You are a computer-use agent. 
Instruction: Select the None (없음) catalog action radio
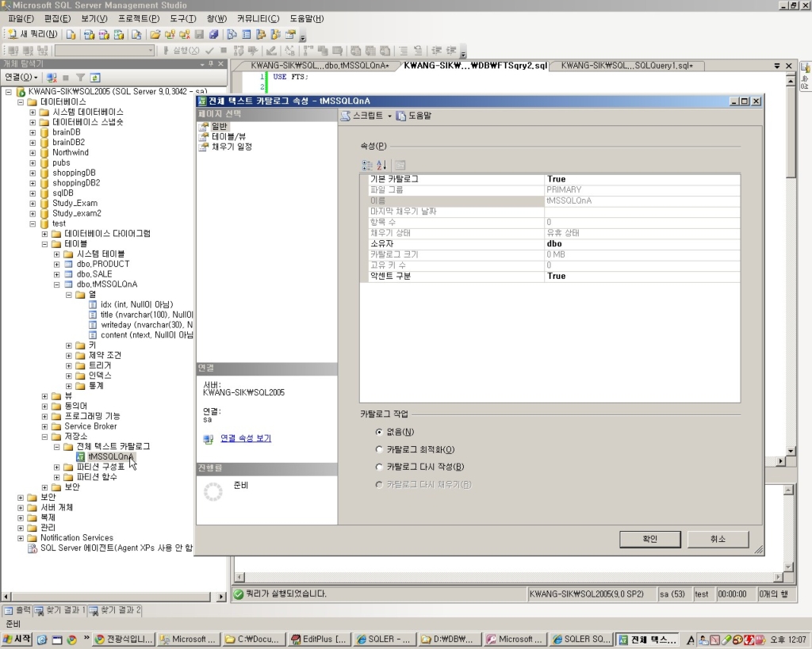tap(379, 432)
